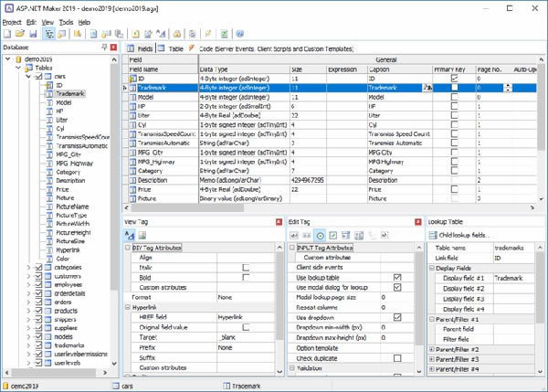This screenshot has height=392, width=548.
Task: Select the PictureName field in tree
Action: tap(72, 207)
